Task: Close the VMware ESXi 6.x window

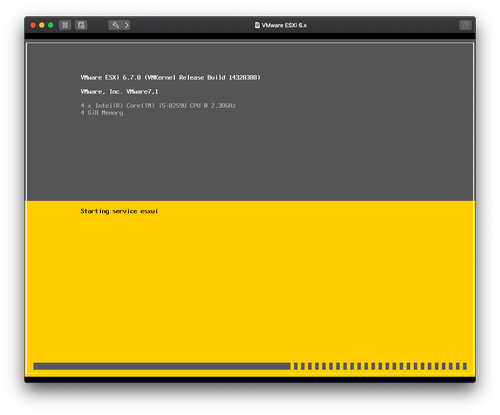Action: (33, 25)
